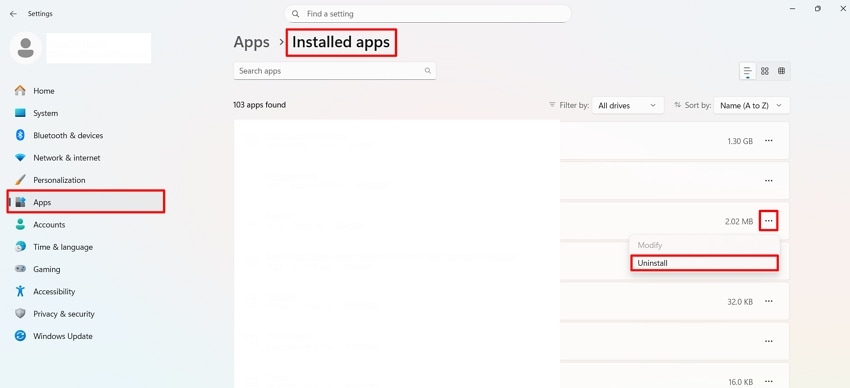Open more options for the 2.02 MB app
This screenshot has width=850, height=388.
769,221
